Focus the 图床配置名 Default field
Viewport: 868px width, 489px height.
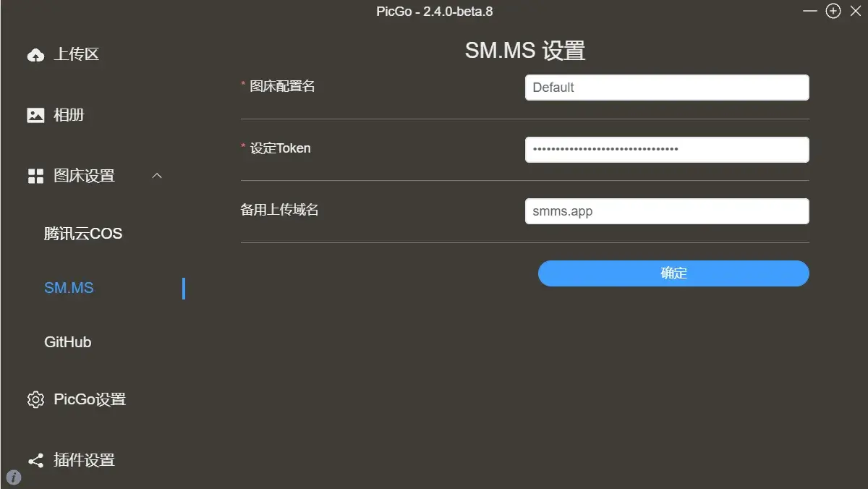coord(667,88)
